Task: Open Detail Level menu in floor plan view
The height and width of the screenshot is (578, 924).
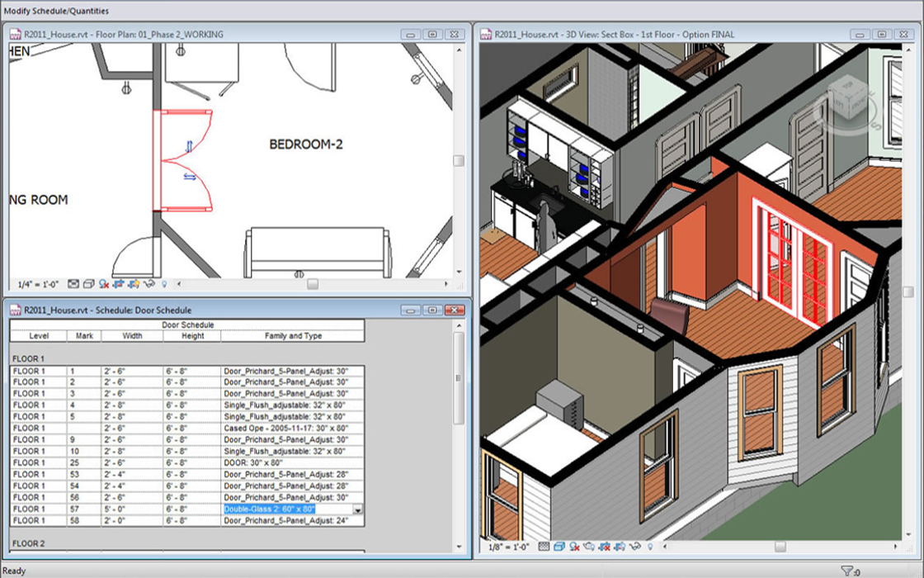Action: coord(73,283)
